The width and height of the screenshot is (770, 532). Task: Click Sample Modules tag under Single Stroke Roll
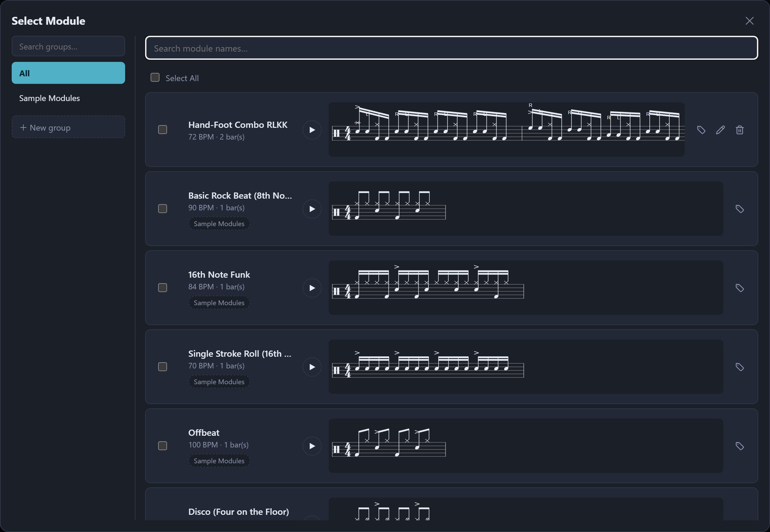219,382
